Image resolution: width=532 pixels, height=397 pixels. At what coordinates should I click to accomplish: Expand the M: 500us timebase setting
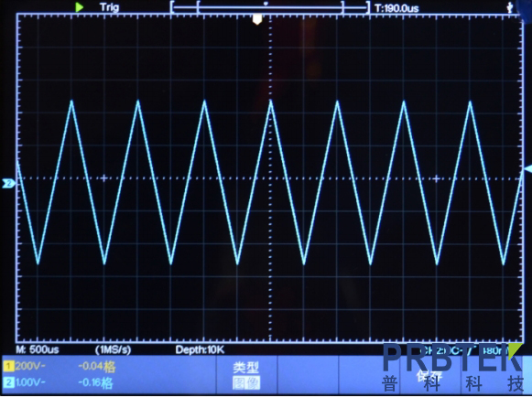click(x=38, y=349)
